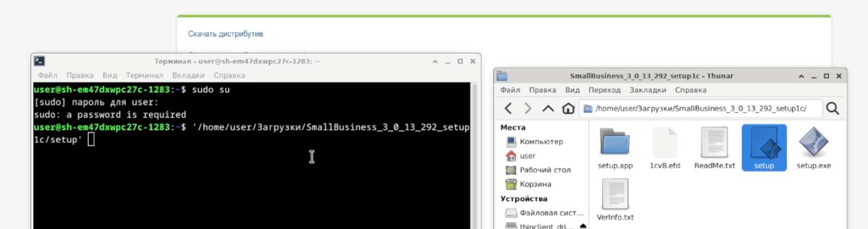This screenshot has height=229, width=868.
Task: Select the ReadMe.txt file icon
Action: 715,142
